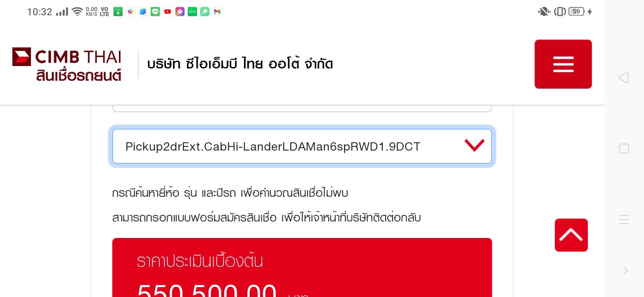Tap the muted bell status icon
The height and width of the screenshot is (297, 644).
pyautogui.click(x=544, y=12)
